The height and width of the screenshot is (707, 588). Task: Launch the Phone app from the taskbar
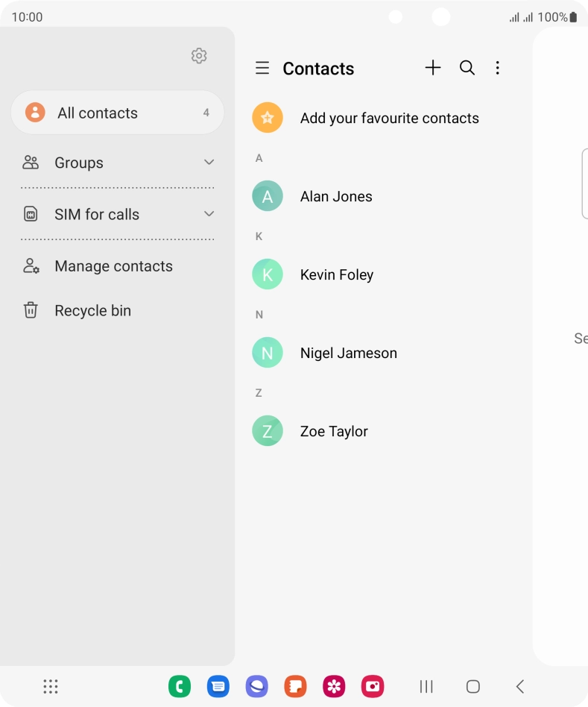point(180,686)
